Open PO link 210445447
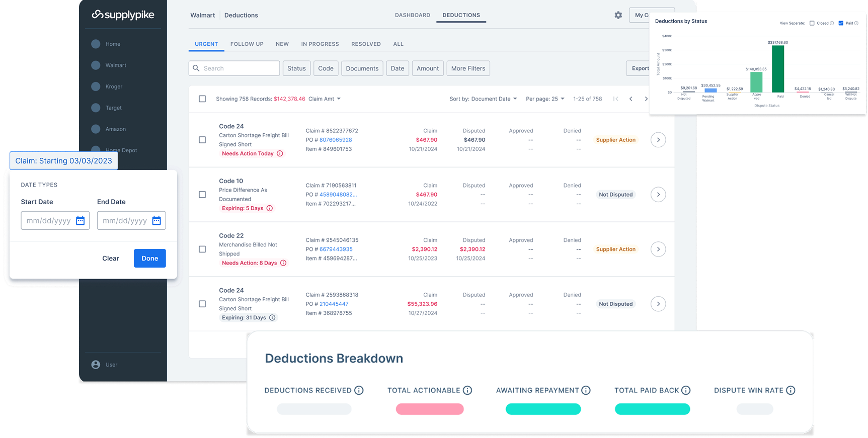The image size is (868, 438). coord(334,304)
